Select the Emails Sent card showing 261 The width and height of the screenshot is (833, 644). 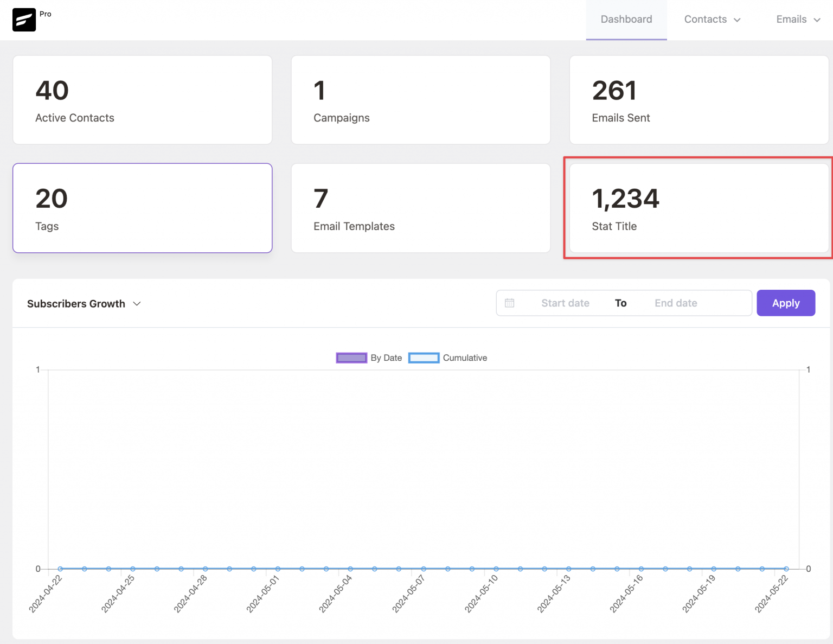tap(699, 100)
